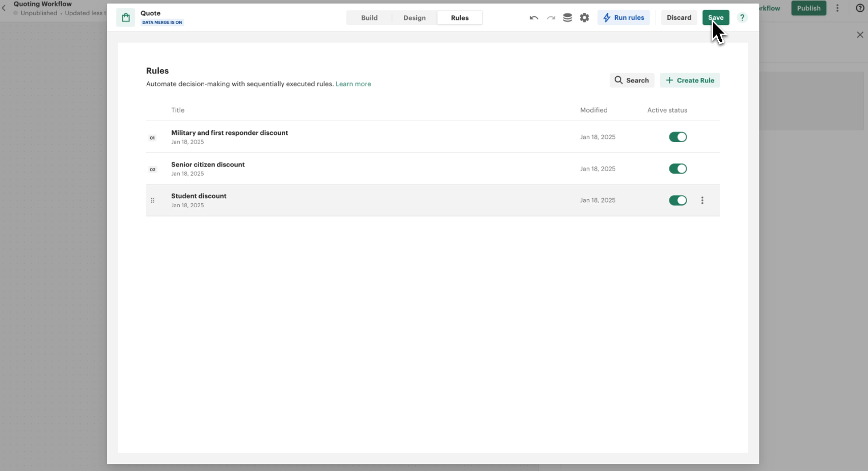
Task: Open the workflow three-dot menu beside Publish
Action: point(837,8)
